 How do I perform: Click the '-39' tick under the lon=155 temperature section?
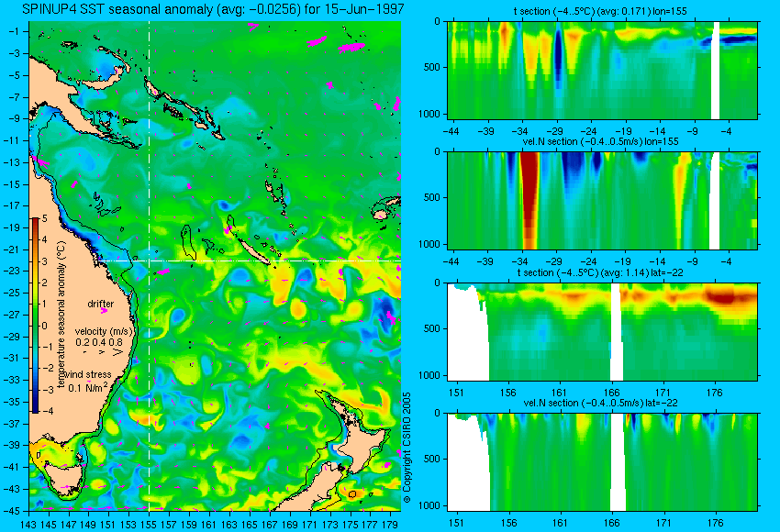click(486, 131)
